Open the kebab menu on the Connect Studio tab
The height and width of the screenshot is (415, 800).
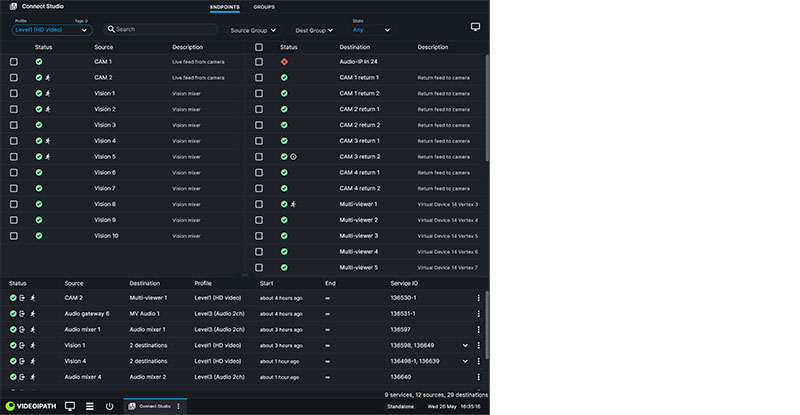click(x=179, y=406)
